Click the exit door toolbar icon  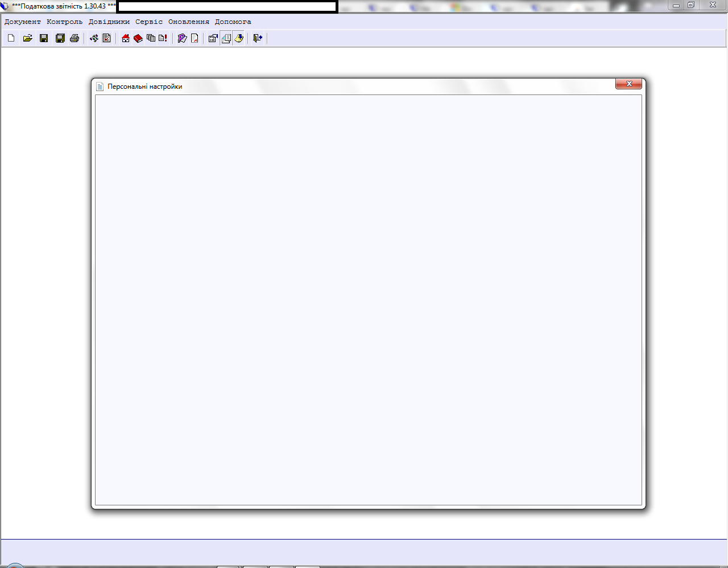pyautogui.click(x=258, y=38)
